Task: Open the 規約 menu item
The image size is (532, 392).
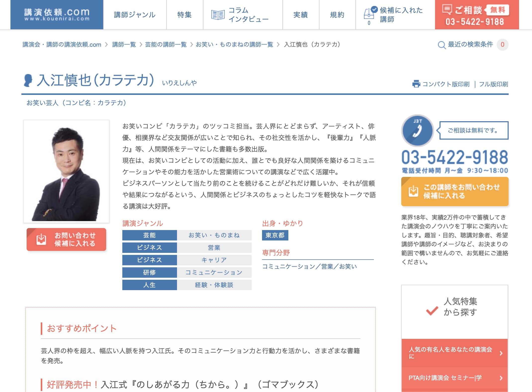Action: 337,15
